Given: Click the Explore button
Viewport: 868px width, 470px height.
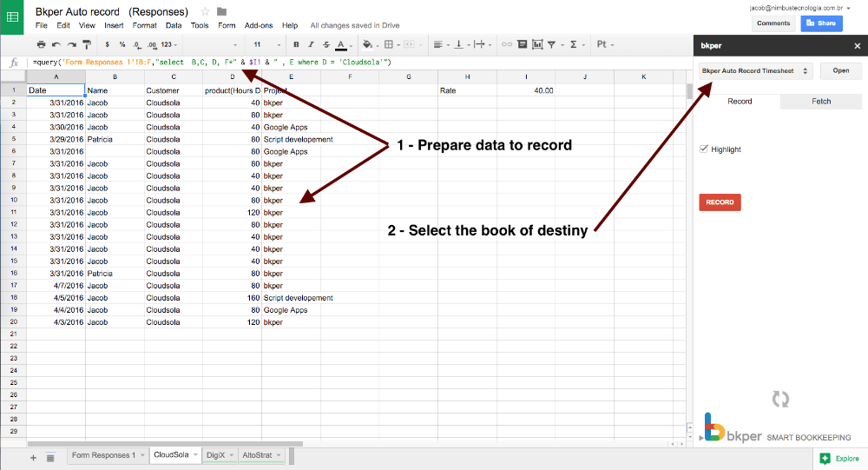Looking at the screenshot, I should [840, 459].
